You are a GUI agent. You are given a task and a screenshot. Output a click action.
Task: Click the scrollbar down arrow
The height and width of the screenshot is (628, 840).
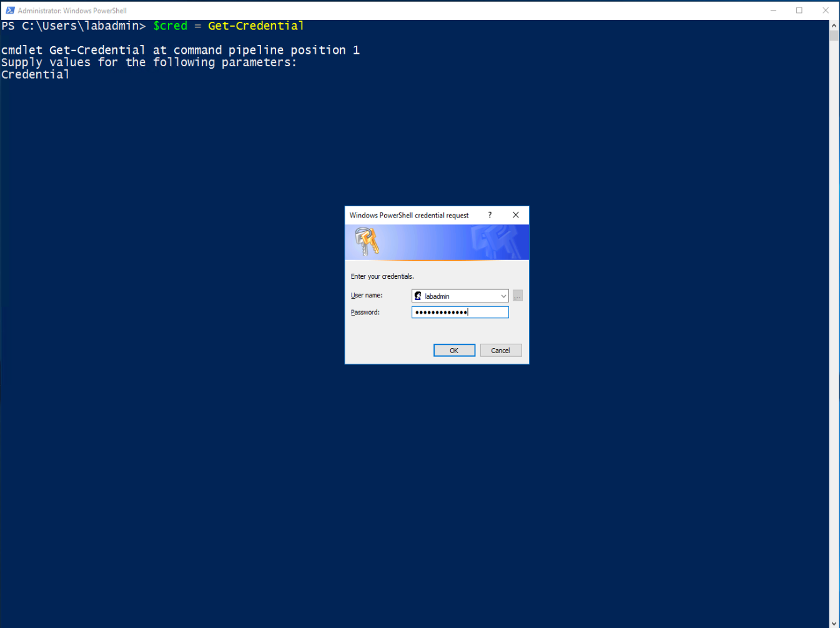click(x=834, y=623)
